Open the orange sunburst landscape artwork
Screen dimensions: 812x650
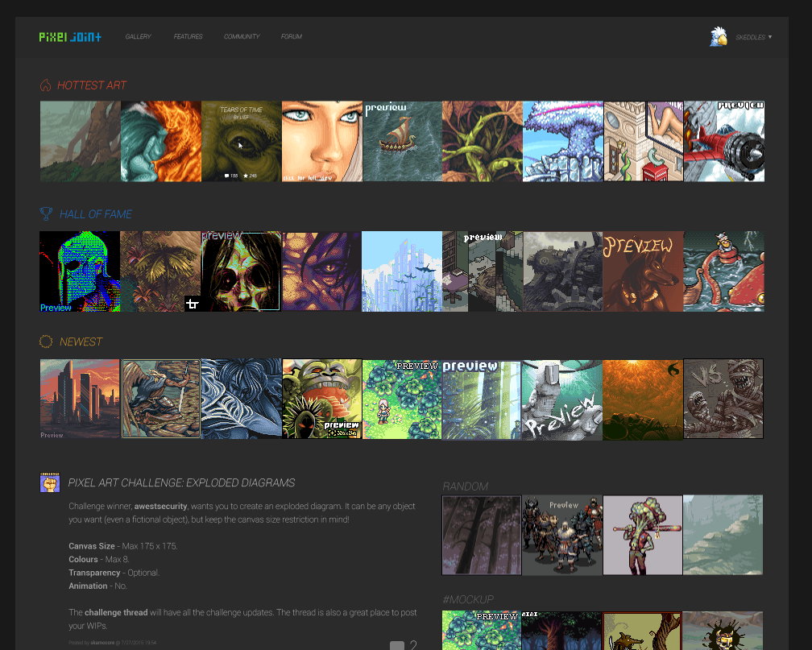[x=643, y=400]
